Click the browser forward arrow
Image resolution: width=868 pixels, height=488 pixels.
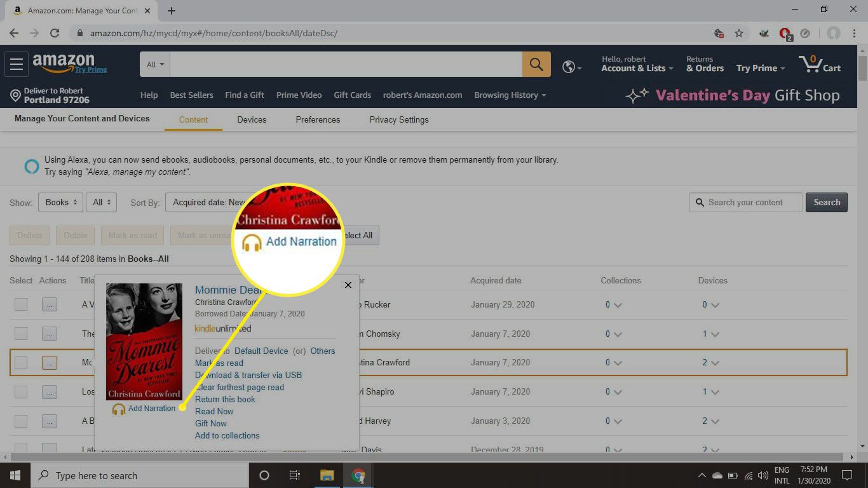coord(34,33)
